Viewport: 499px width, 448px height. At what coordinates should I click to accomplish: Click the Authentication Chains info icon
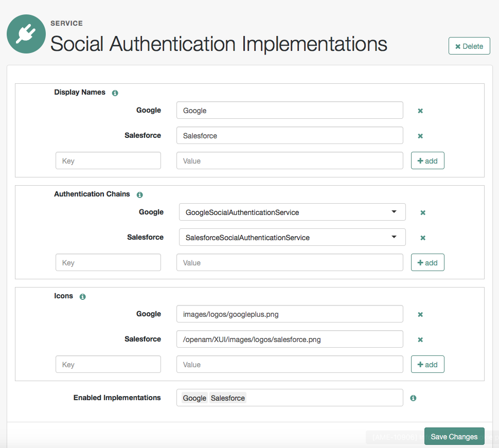coord(140,195)
